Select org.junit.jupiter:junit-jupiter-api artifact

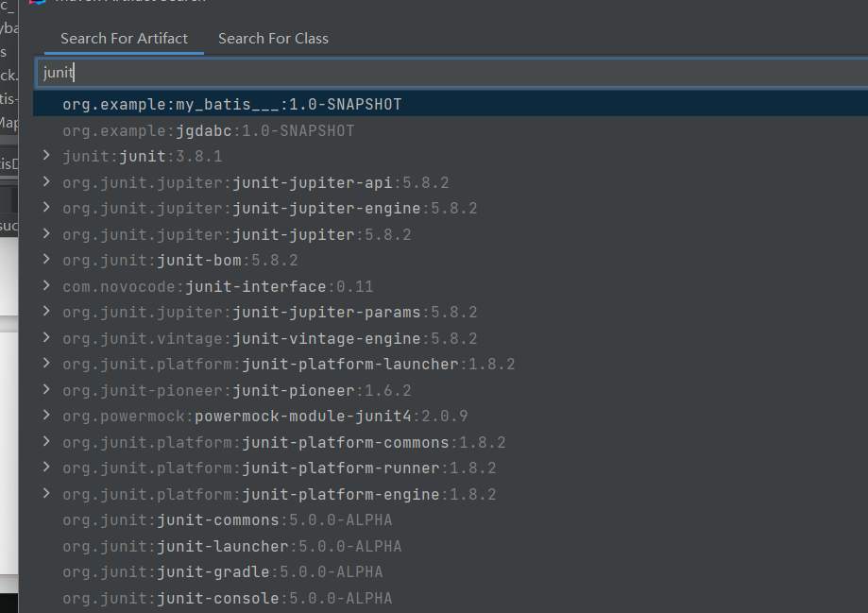tap(256, 182)
